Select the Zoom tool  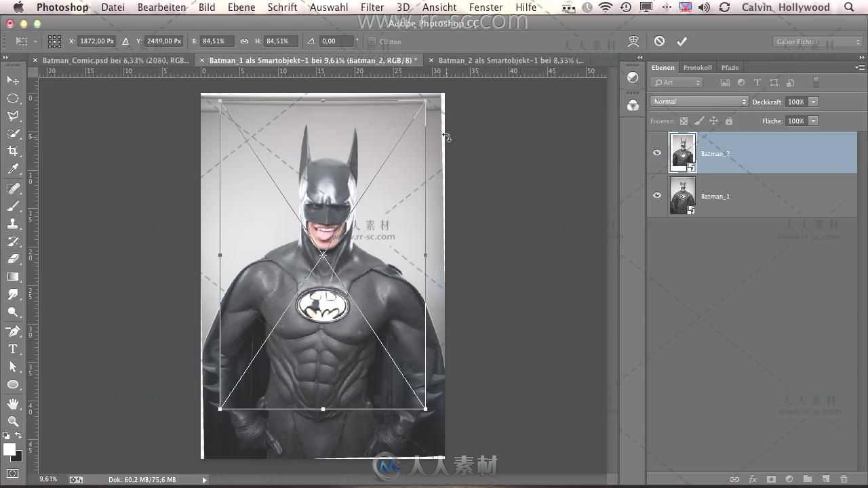click(x=13, y=422)
